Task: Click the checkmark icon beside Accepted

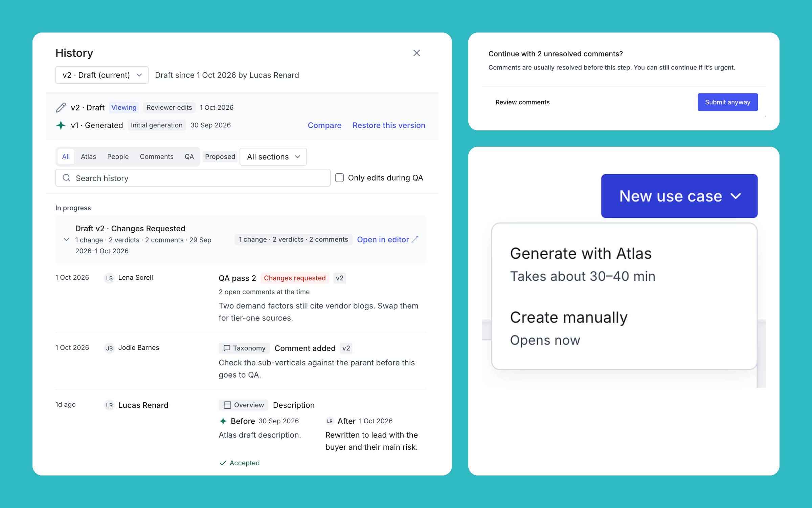Action: click(x=223, y=463)
